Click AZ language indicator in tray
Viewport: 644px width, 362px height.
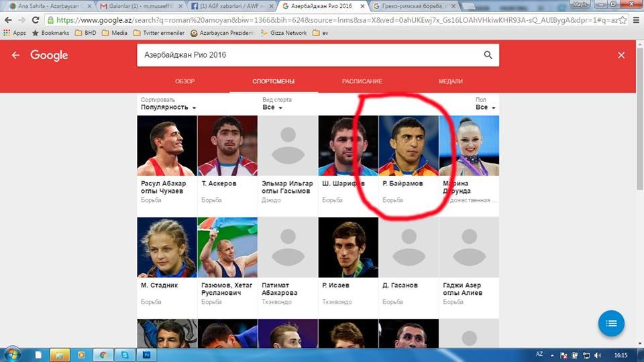pyautogui.click(x=539, y=354)
